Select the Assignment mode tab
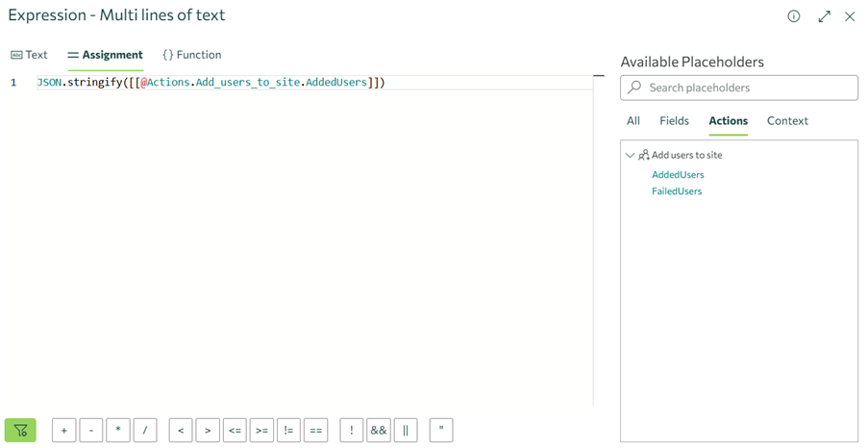 [x=105, y=55]
